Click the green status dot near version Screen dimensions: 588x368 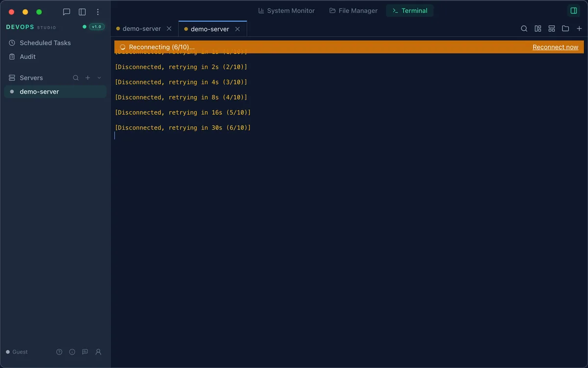84,27
